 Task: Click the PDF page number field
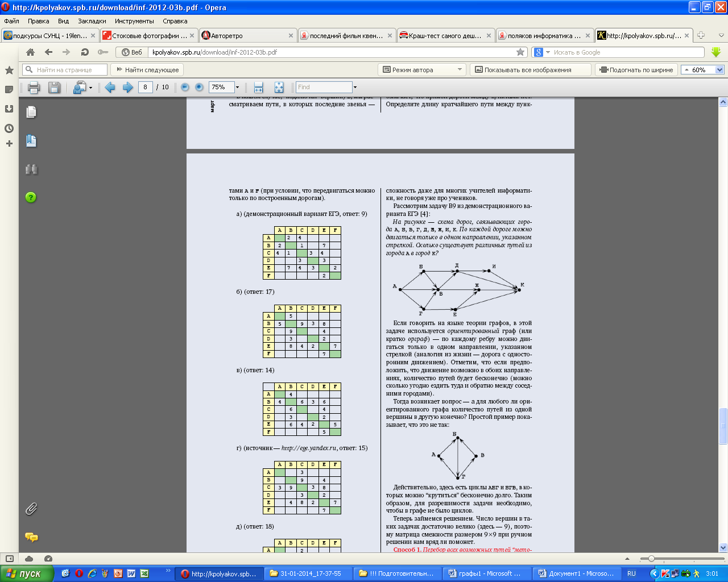(x=145, y=87)
